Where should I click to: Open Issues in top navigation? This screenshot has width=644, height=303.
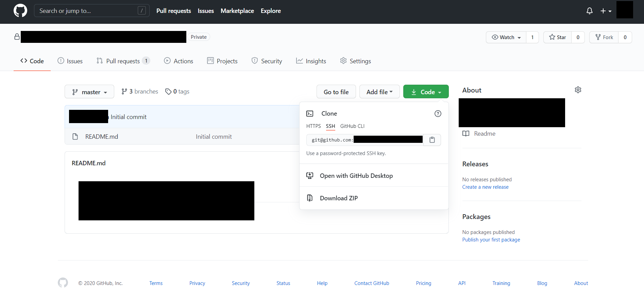[206, 11]
